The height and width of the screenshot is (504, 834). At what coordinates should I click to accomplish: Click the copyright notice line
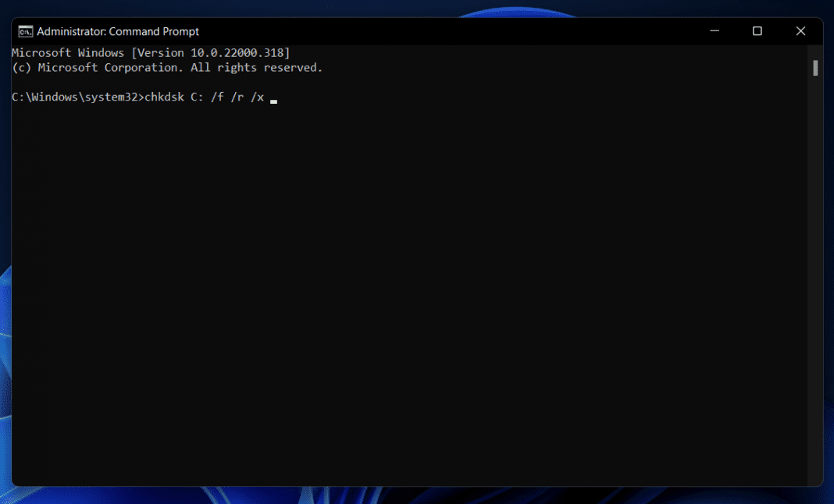click(x=166, y=67)
